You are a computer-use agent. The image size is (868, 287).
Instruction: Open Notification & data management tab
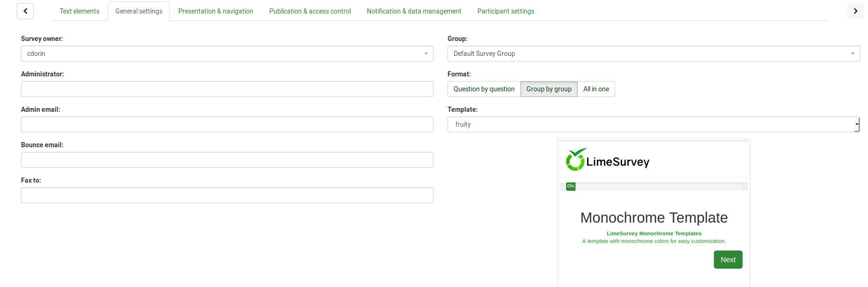(x=414, y=11)
